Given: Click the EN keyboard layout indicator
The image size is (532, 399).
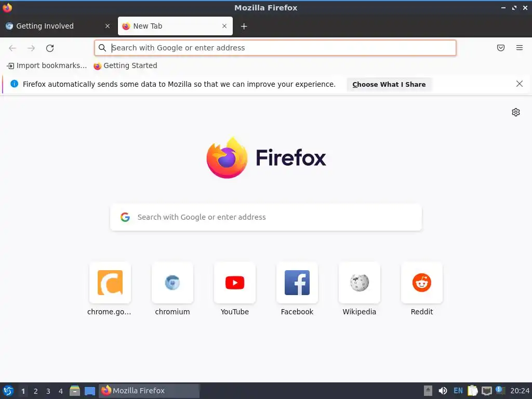Looking at the screenshot, I should tap(458, 391).
